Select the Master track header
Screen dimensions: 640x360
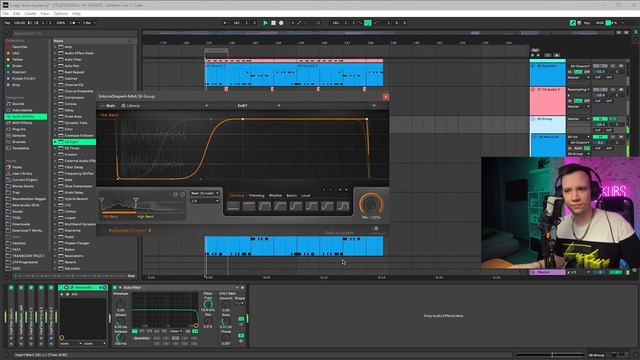coord(548,272)
